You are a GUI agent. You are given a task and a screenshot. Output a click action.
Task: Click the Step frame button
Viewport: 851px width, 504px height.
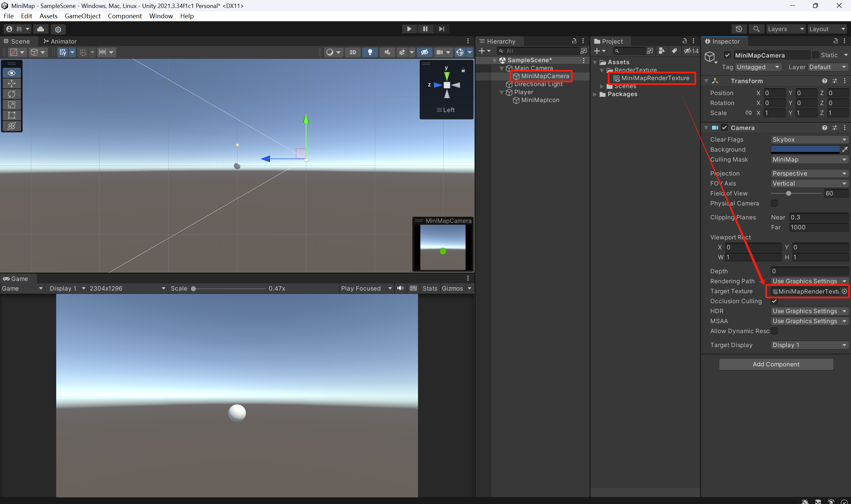point(441,29)
